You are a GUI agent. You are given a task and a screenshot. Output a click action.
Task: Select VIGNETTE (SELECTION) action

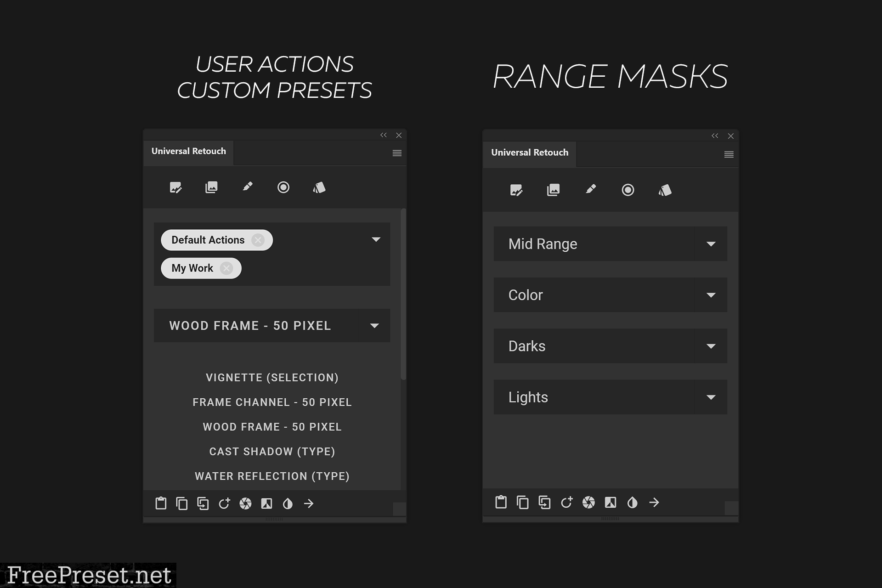(271, 377)
